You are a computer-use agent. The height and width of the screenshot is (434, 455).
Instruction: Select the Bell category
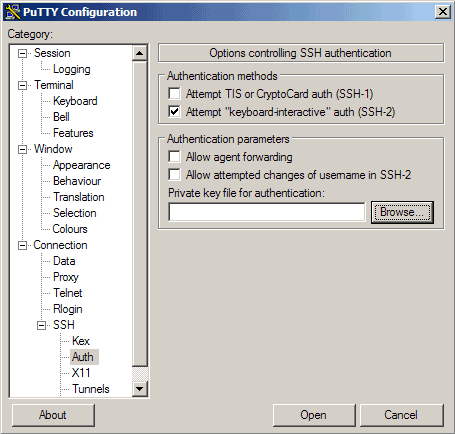pyautogui.click(x=61, y=117)
